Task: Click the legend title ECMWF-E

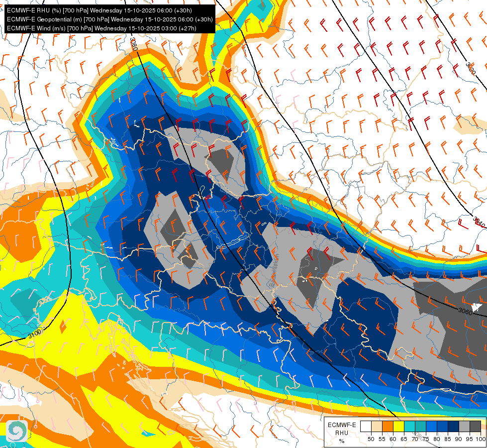Action: tap(342, 425)
